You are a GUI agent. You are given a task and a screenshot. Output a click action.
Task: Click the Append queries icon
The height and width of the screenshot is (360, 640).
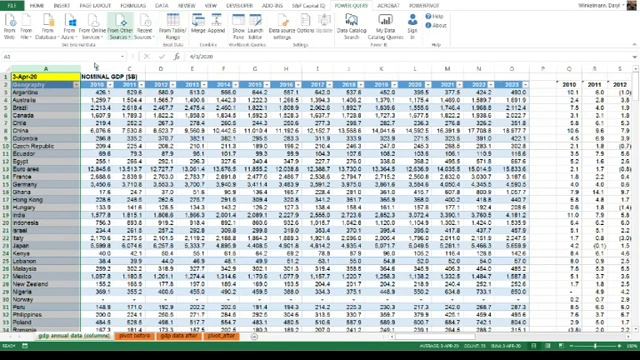coord(216,24)
